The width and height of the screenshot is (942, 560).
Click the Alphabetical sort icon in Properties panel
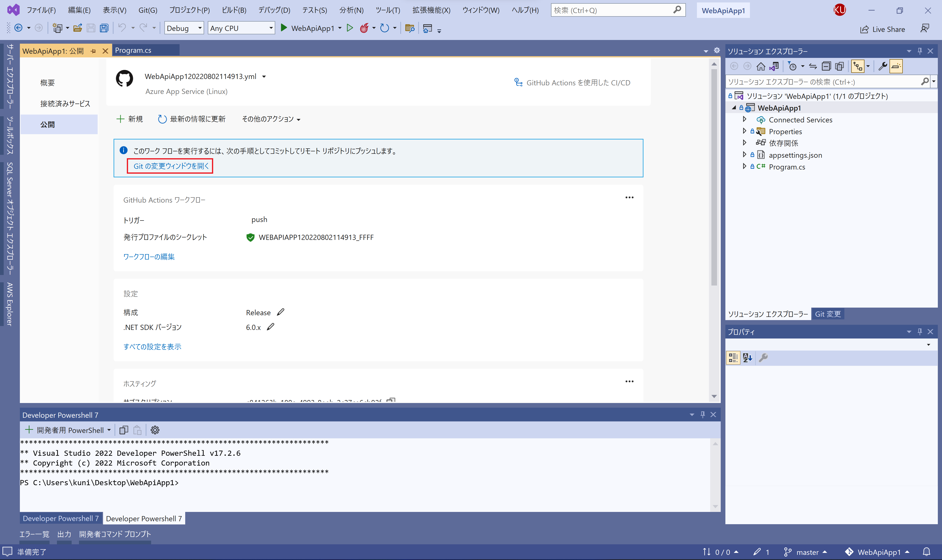748,357
